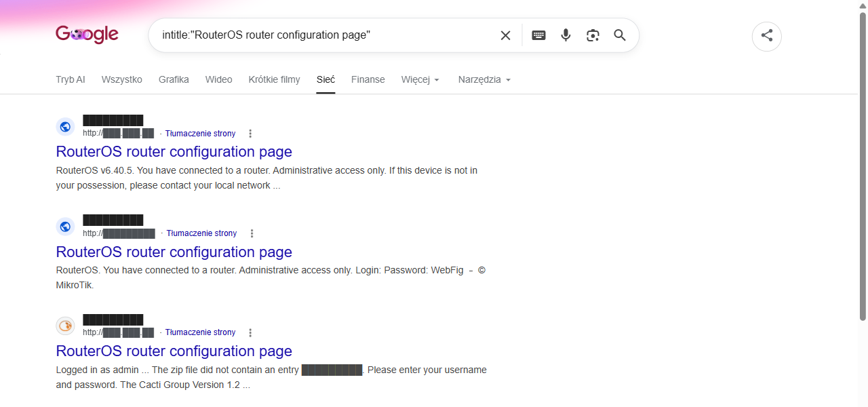
Task: Switch to Krótkie filmy tab
Action: coord(274,79)
